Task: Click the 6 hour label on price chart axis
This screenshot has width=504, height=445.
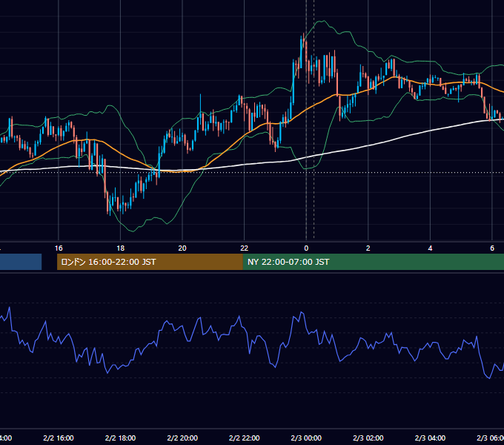Action: [x=492, y=248]
